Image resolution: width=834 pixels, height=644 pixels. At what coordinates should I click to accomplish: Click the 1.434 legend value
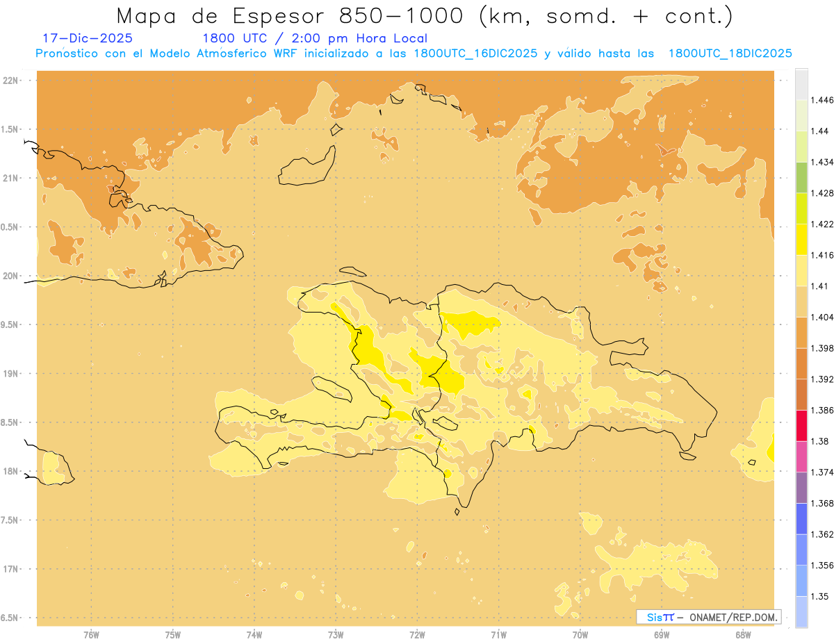(x=822, y=163)
